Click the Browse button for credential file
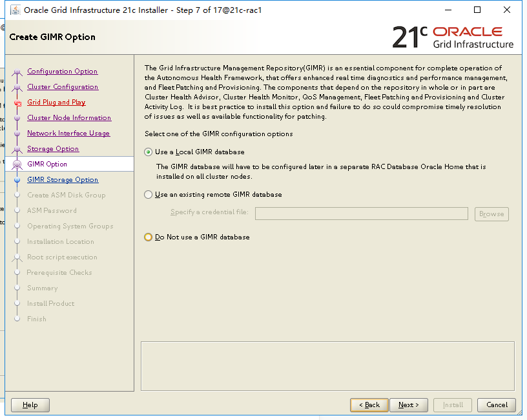This screenshot has height=420, width=527. tap(491, 214)
